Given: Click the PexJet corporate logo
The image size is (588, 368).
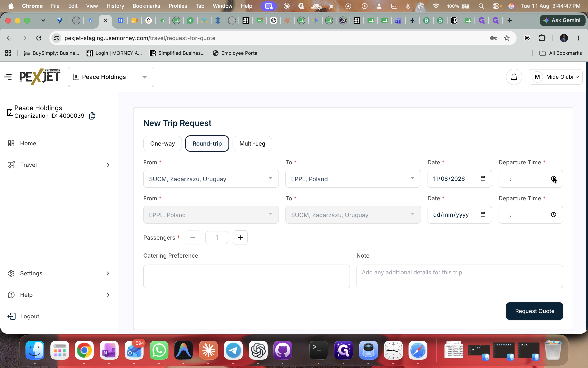Looking at the screenshot, I should (40, 77).
